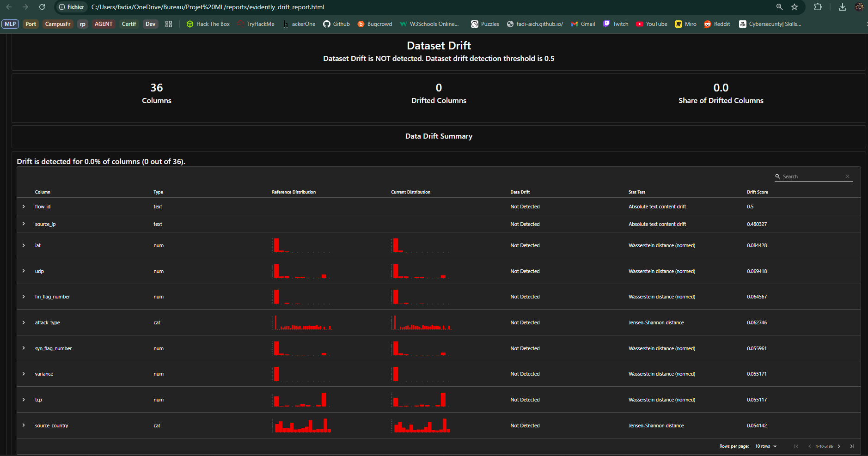Expand the tcp row details
The width and height of the screenshot is (868, 456).
pos(24,400)
